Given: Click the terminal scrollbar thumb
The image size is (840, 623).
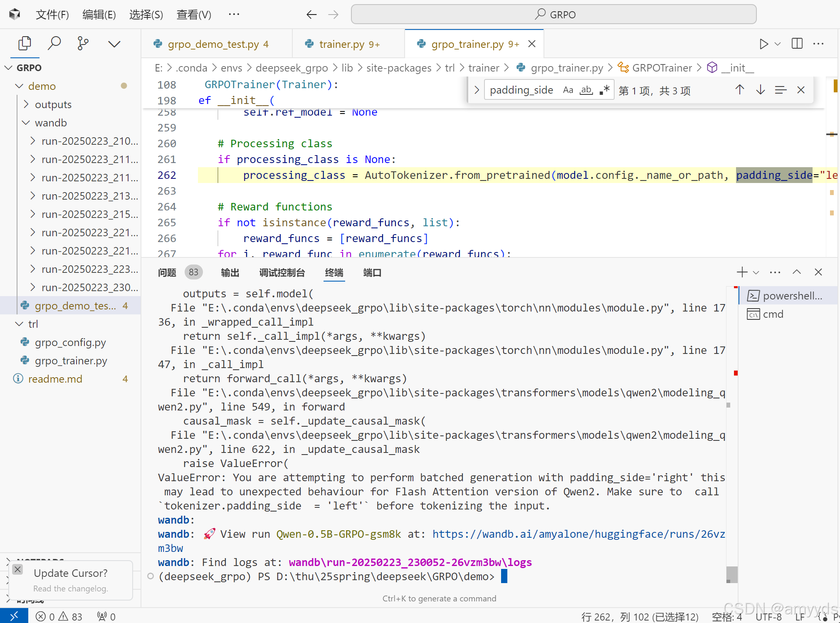Looking at the screenshot, I should [x=731, y=574].
